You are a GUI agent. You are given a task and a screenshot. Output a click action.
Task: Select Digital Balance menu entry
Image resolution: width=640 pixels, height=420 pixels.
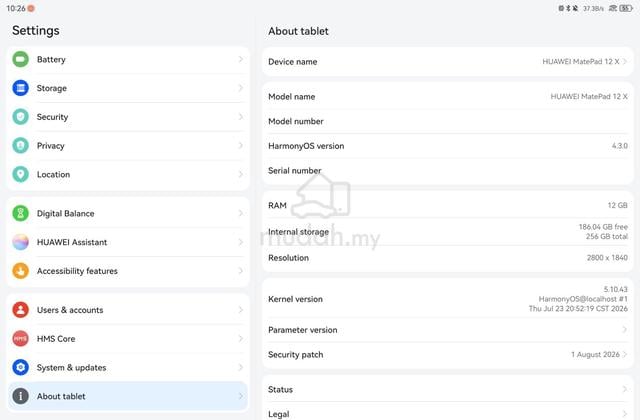pos(127,213)
